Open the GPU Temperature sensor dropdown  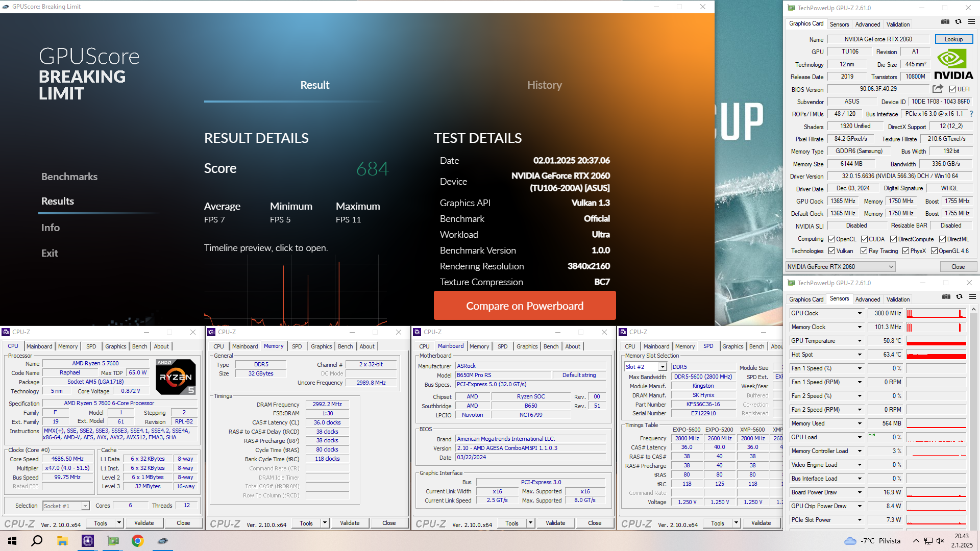coord(860,341)
